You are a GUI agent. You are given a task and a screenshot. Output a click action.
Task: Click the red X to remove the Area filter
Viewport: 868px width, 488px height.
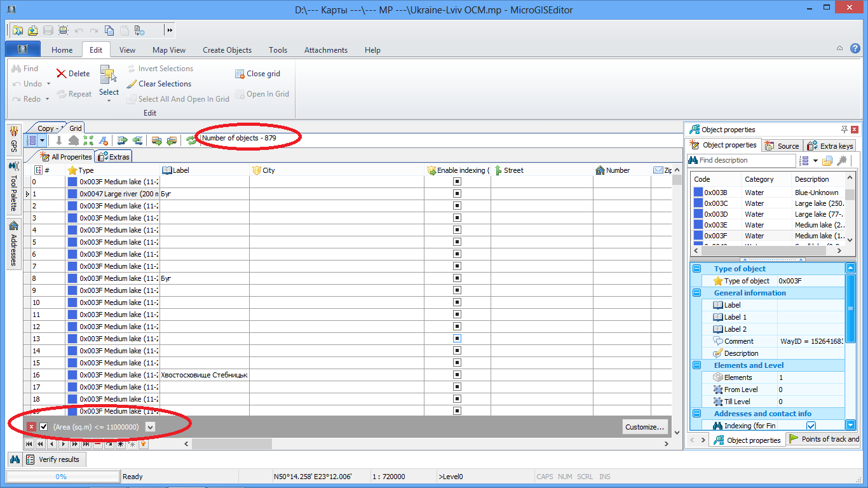[32, 427]
